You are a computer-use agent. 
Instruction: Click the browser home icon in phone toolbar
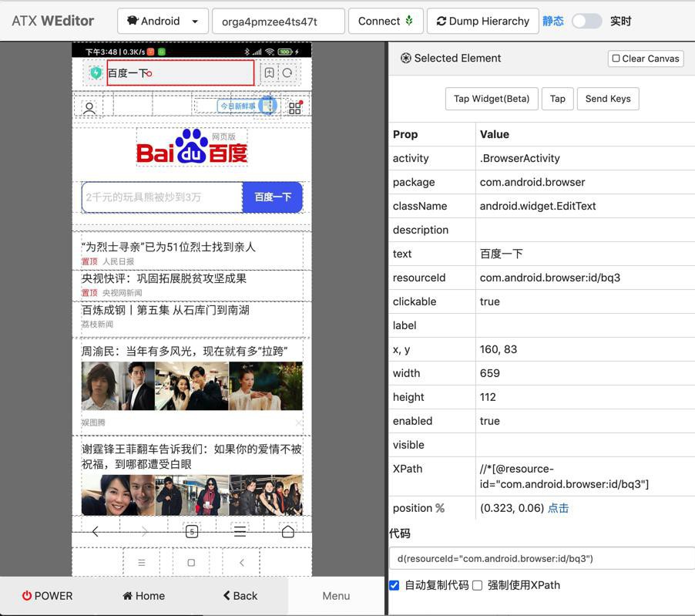tap(288, 531)
